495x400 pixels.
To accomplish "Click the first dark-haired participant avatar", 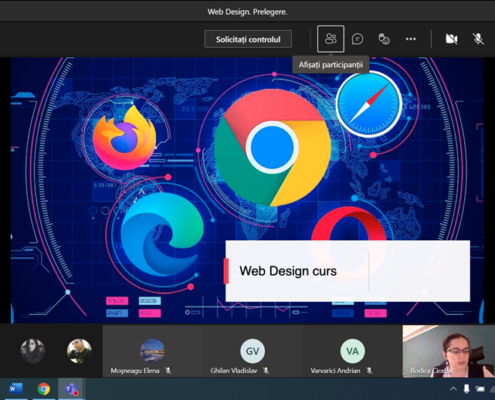I will [32, 351].
